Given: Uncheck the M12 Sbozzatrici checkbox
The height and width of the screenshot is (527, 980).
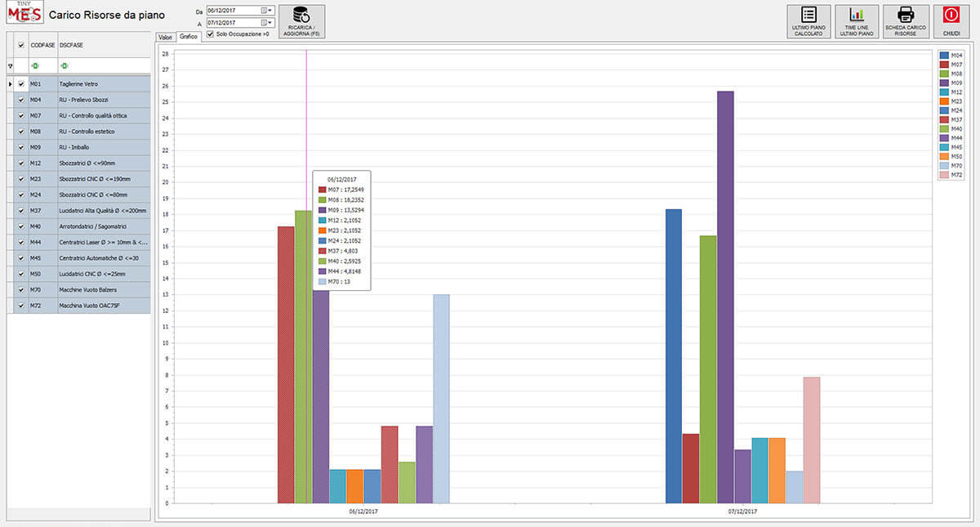Looking at the screenshot, I should [x=21, y=163].
